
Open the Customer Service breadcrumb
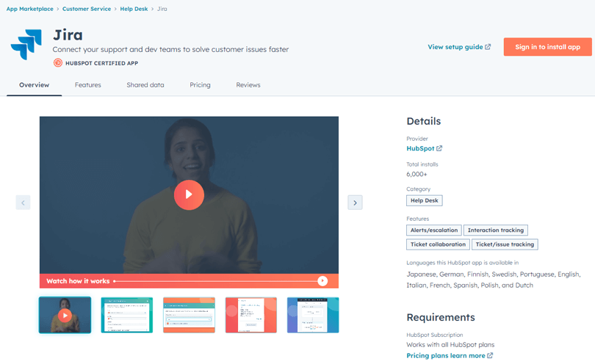click(87, 9)
